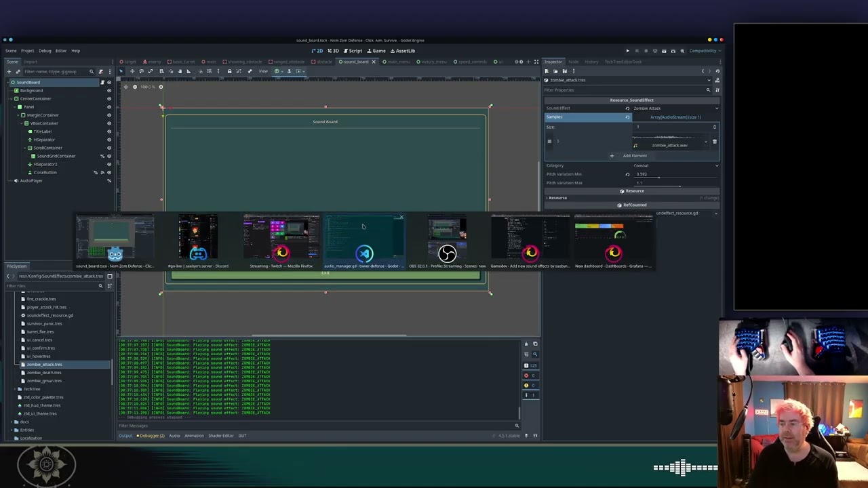This screenshot has width=868, height=488.
Task: Toggle FileSystem split mode
Action: click(109, 277)
